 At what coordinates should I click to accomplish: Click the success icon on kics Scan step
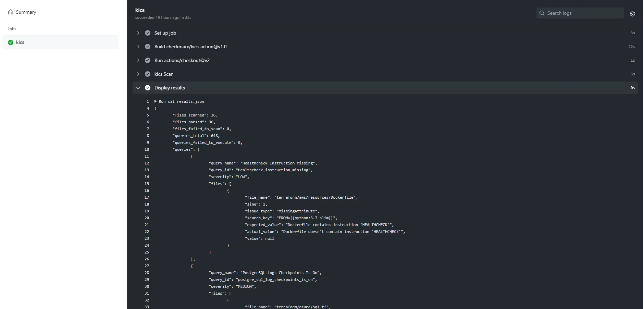(147, 74)
